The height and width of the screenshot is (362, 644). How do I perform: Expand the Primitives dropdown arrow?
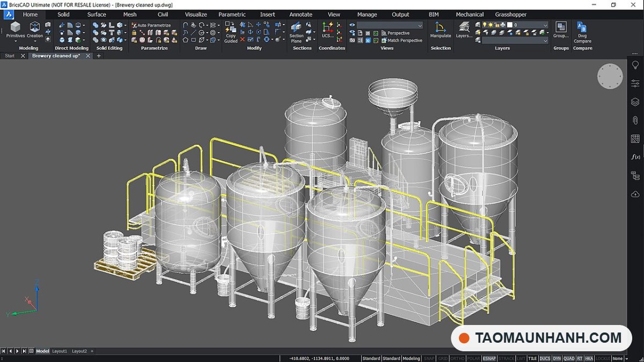click(16, 41)
